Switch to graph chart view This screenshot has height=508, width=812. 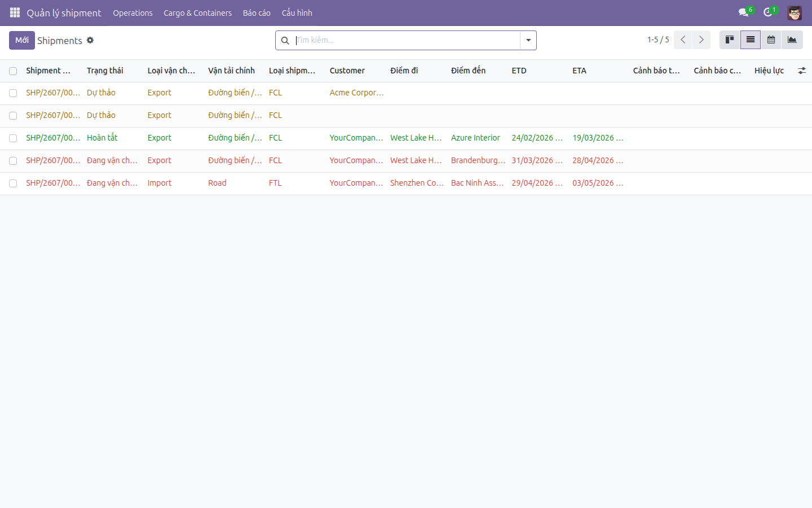click(x=792, y=40)
